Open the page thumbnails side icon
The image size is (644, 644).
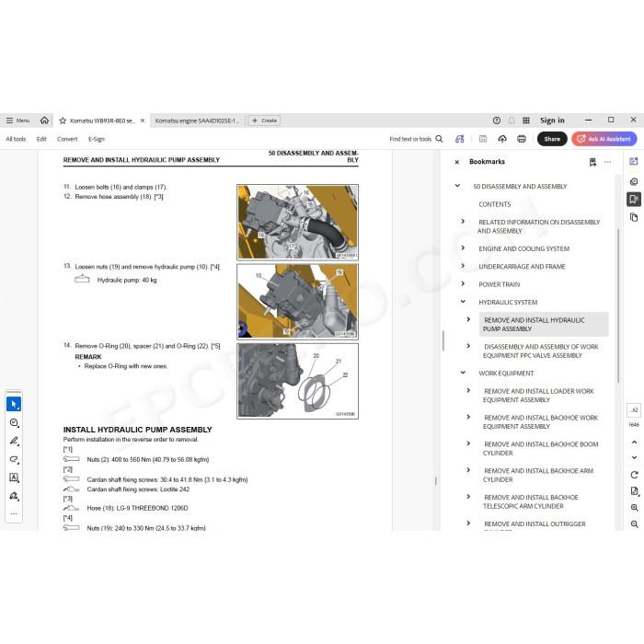pos(633,217)
